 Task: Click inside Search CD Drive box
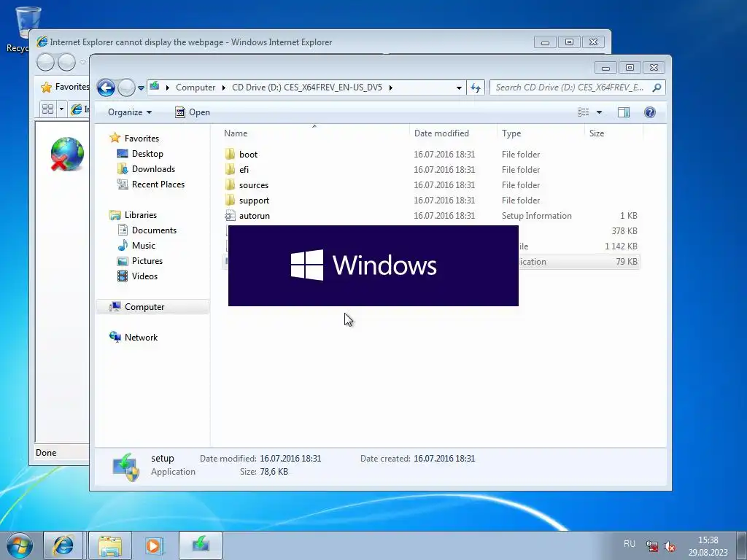click(569, 87)
